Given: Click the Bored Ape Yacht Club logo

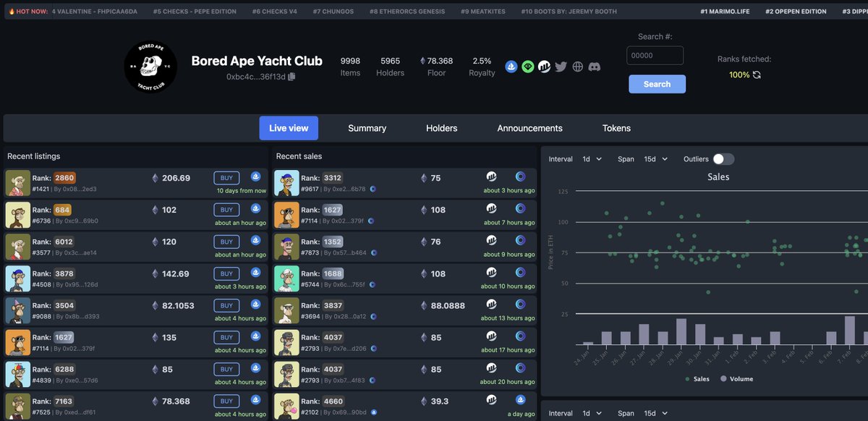Looking at the screenshot, I should click(x=150, y=67).
